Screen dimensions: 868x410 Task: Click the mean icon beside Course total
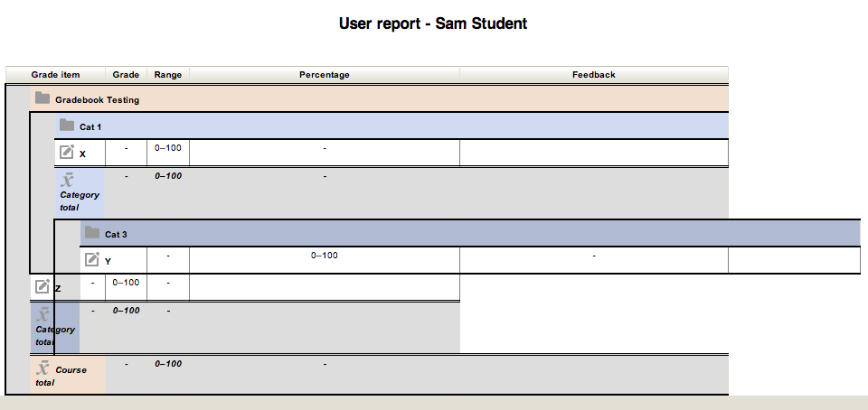pyautogui.click(x=42, y=368)
